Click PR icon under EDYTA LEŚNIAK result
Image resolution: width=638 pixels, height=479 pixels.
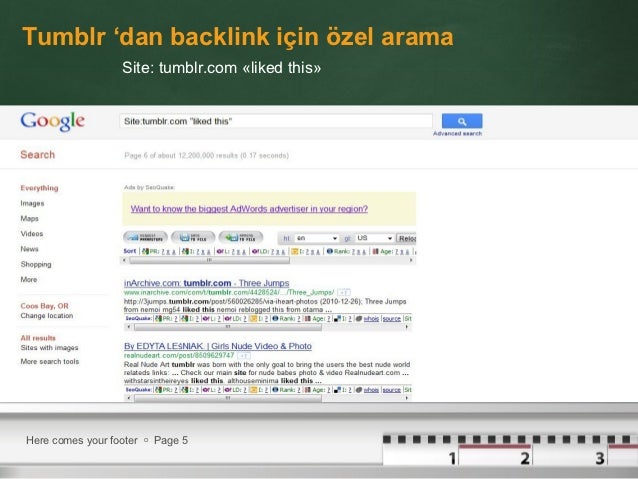(x=159, y=390)
